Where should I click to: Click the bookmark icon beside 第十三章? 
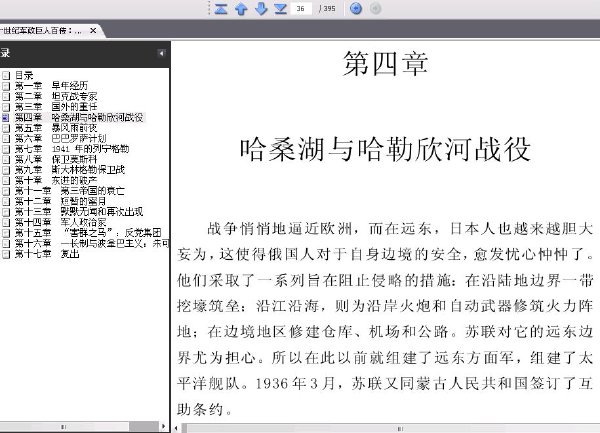click(5, 212)
